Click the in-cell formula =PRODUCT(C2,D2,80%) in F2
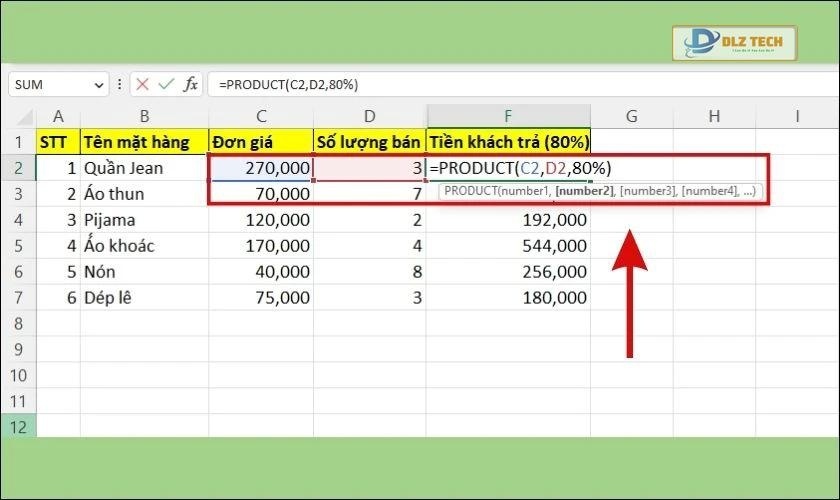840x500 pixels. [520, 168]
